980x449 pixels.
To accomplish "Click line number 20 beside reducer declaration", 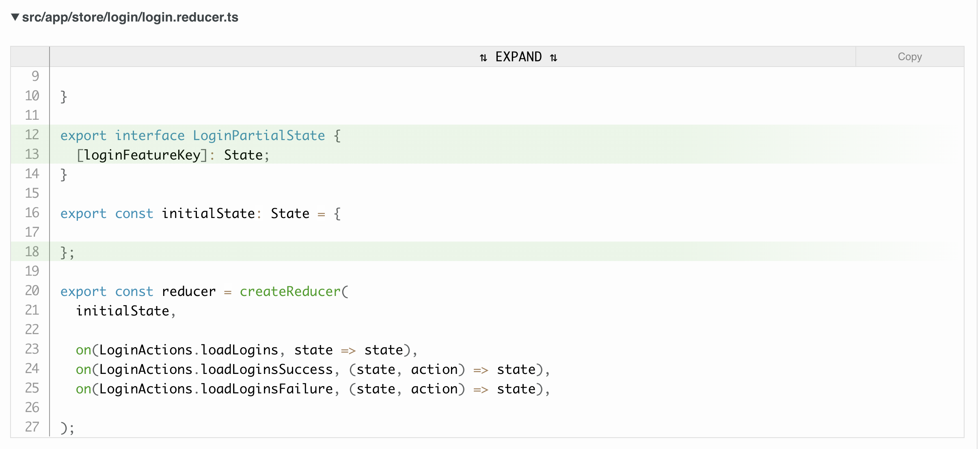I will point(32,291).
